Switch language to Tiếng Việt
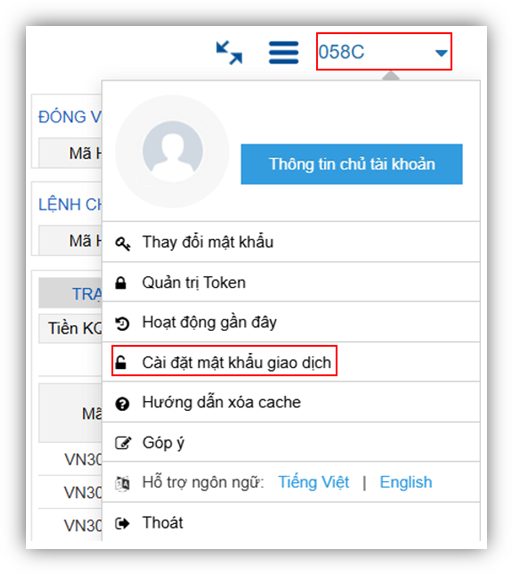Screen dimensions: 512x574 (x=314, y=482)
